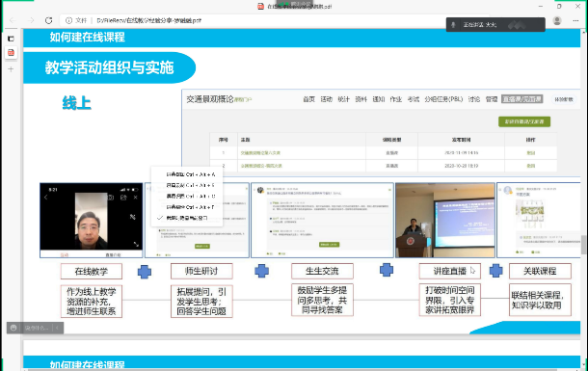Click the microphone icon in meeting overlay
Viewport: 588px width, 371px height.
coord(453,25)
